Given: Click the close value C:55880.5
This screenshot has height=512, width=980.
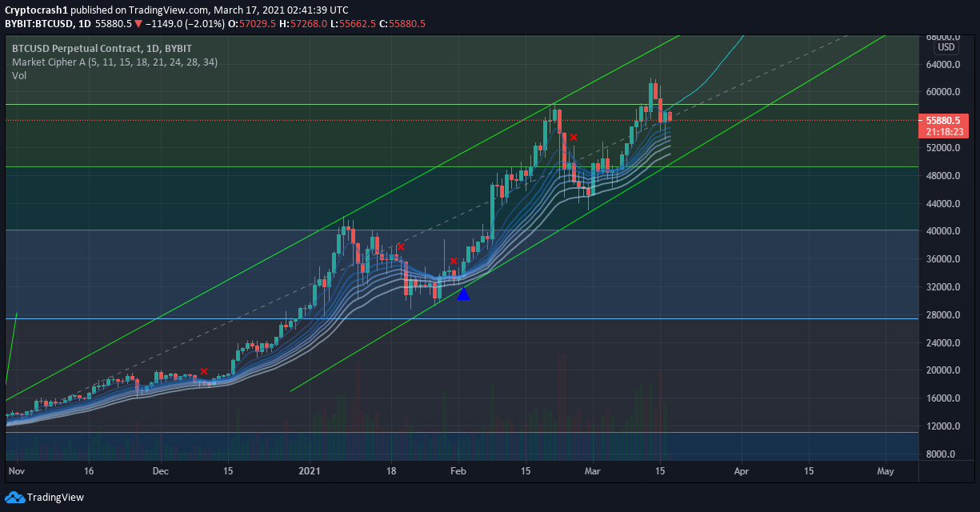Looking at the screenshot, I should [x=402, y=24].
